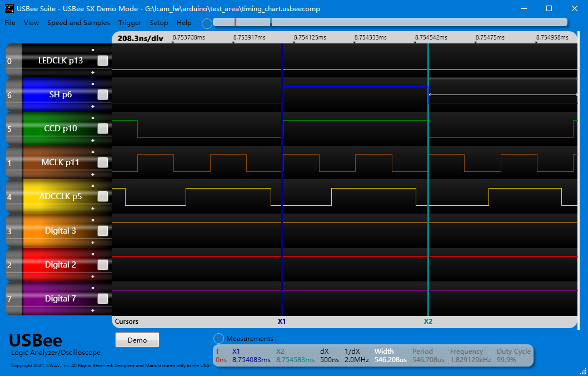Click the buffer overview scrollbar
The image size is (588, 376).
coord(390,22)
